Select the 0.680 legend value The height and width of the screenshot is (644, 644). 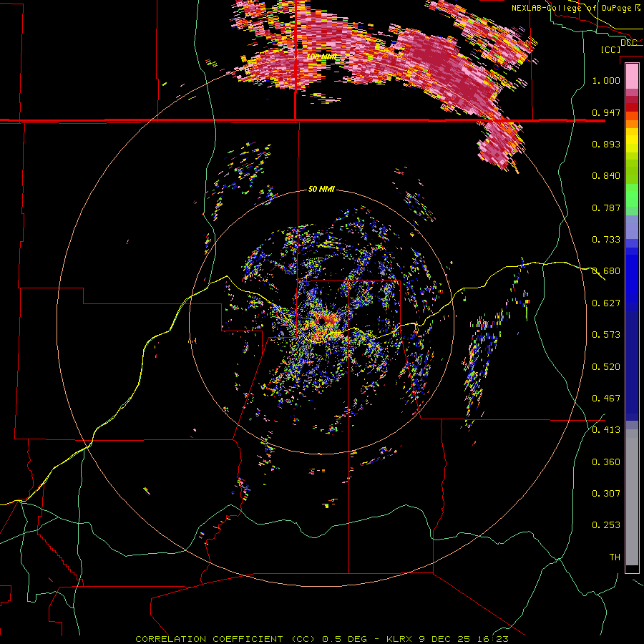pos(606,271)
